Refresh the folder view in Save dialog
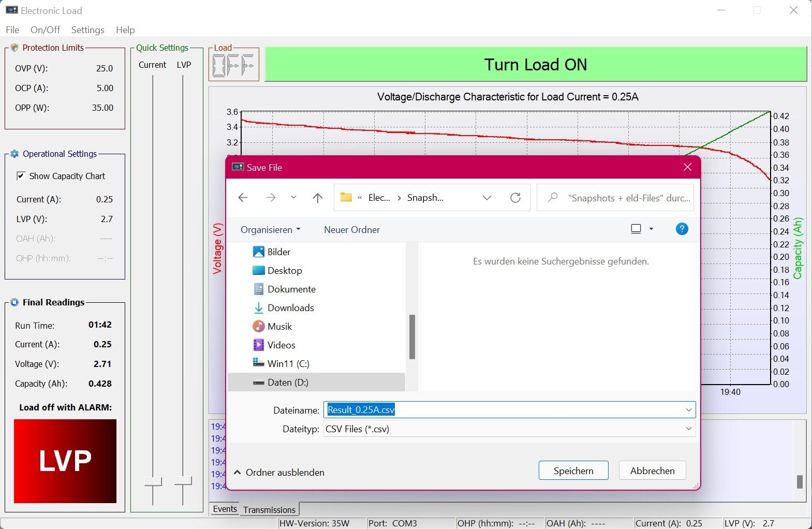Viewport: 812px width, 529px height. click(x=515, y=198)
